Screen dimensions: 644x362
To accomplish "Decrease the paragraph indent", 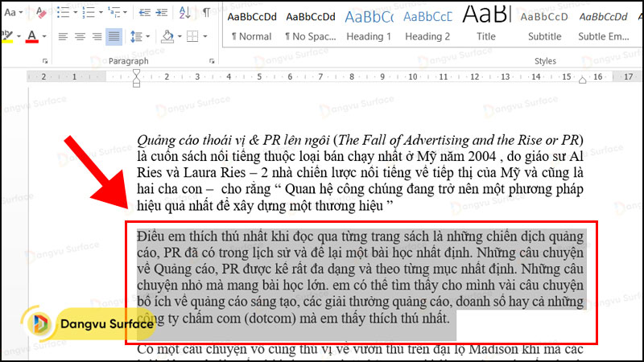I will click(x=144, y=12).
